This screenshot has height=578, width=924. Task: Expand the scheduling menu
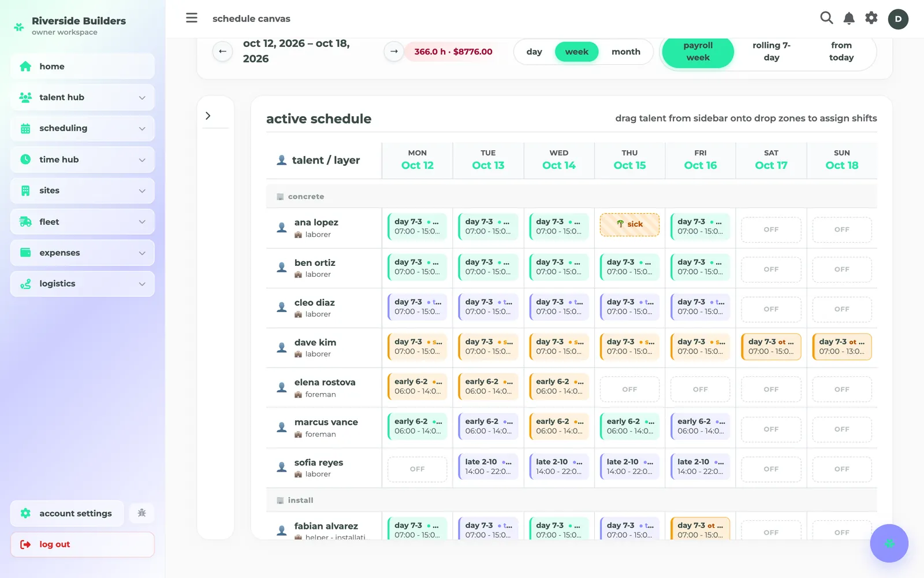[83, 128]
